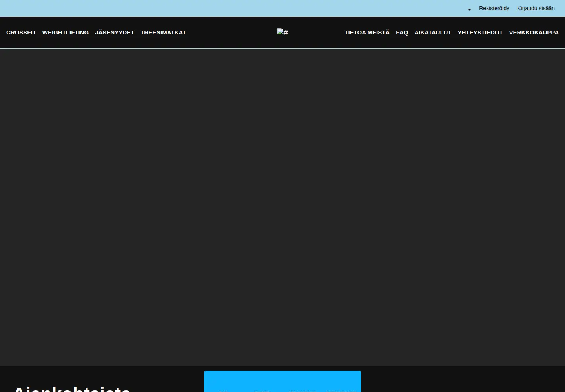Screen dimensions: 565x392
Task: Open TREENIMATKAT in navigation bar
Action: [163, 33]
